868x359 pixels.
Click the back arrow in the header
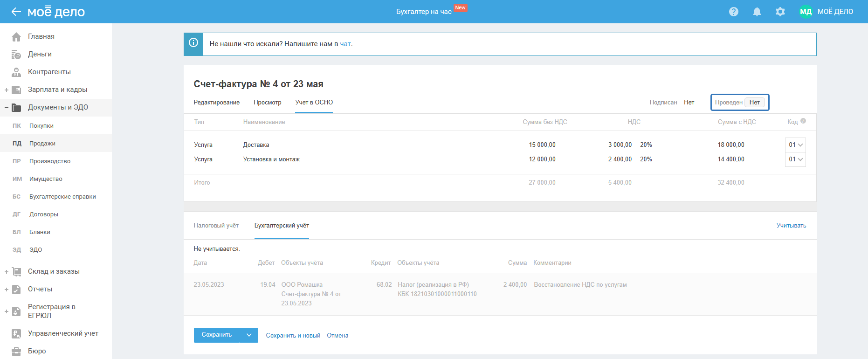click(16, 12)
